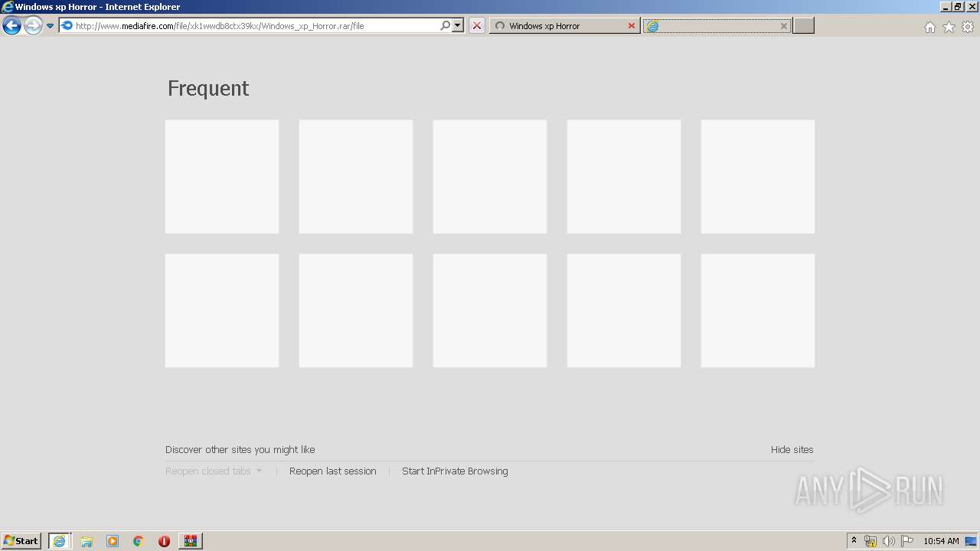Click the Internet Explorer title bar icon

point(8,7)
